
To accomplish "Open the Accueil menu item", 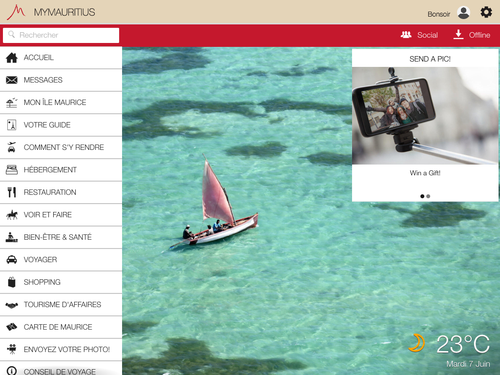I will [61, 58].
